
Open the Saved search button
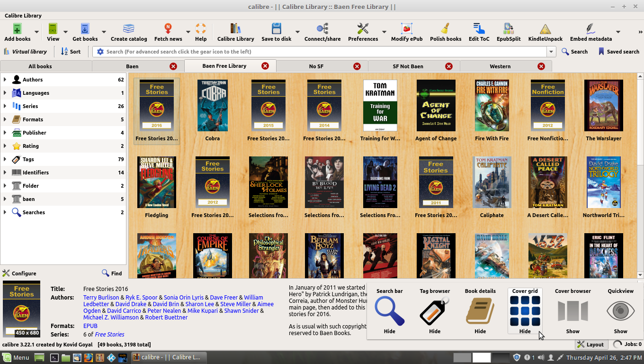coord(618,52)
